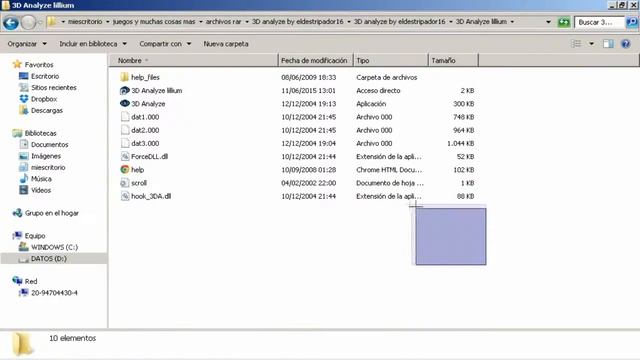The height and width of the screenshot is (360, 640).
Task: Sort by the Nombre column
Action: (193, 60)
